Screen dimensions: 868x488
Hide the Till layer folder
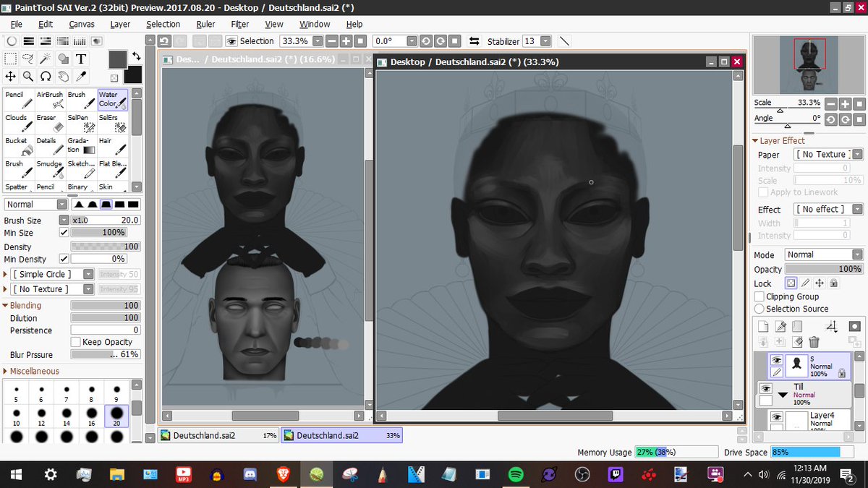766,388
